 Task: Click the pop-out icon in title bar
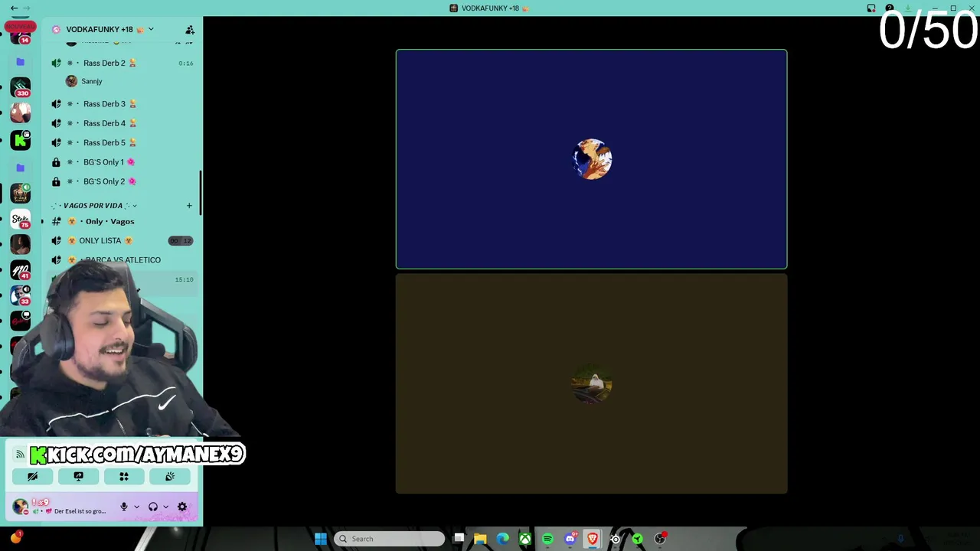pos(871,8)
